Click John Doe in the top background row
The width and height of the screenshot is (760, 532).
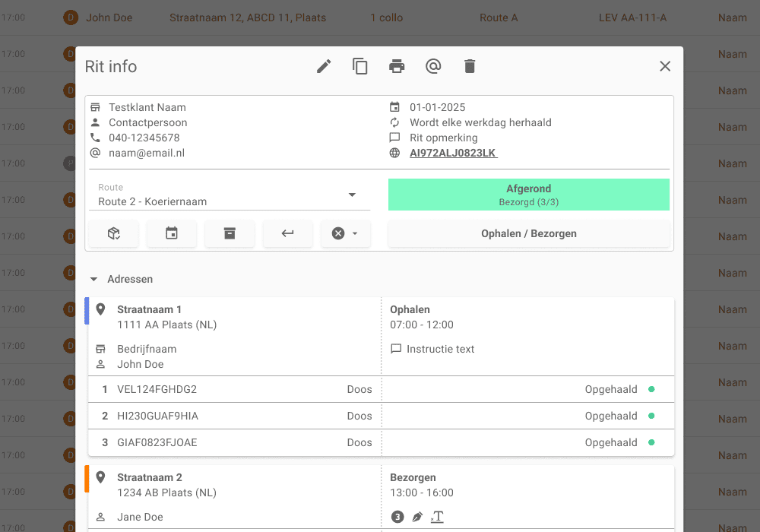click(109, 18)
